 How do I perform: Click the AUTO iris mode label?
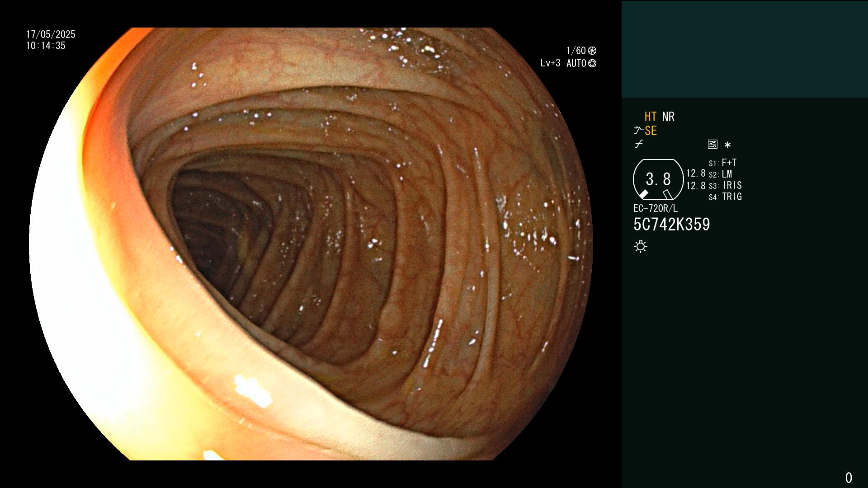point(576,63)
